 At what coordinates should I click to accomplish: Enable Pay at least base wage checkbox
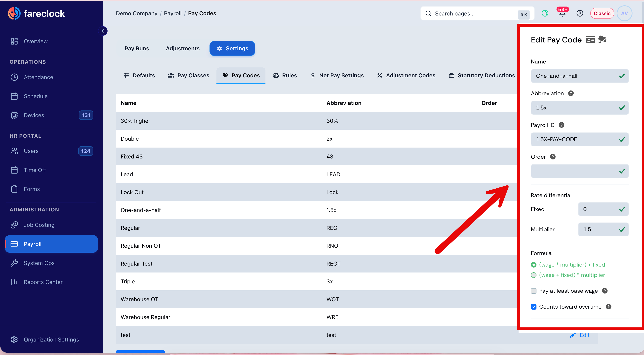point(534,291)
